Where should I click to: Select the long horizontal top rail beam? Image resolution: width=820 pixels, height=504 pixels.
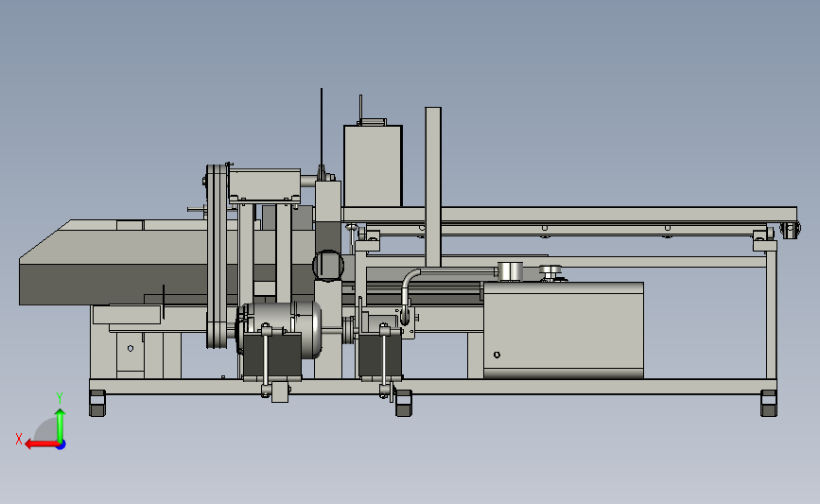(x=569, y=215)
